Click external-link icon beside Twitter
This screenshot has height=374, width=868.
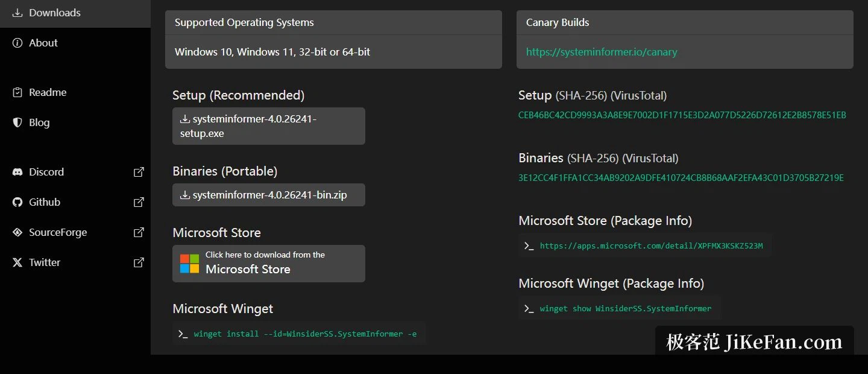139,262
